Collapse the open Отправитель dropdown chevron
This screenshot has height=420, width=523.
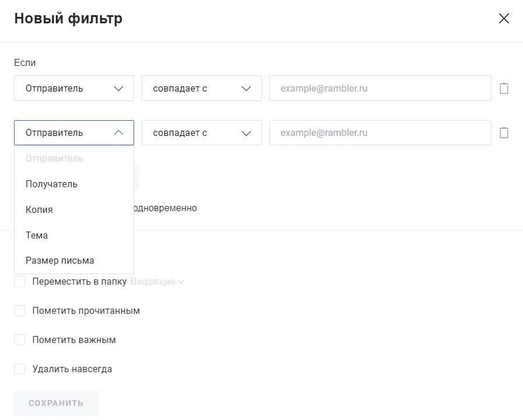coord(119,133)
